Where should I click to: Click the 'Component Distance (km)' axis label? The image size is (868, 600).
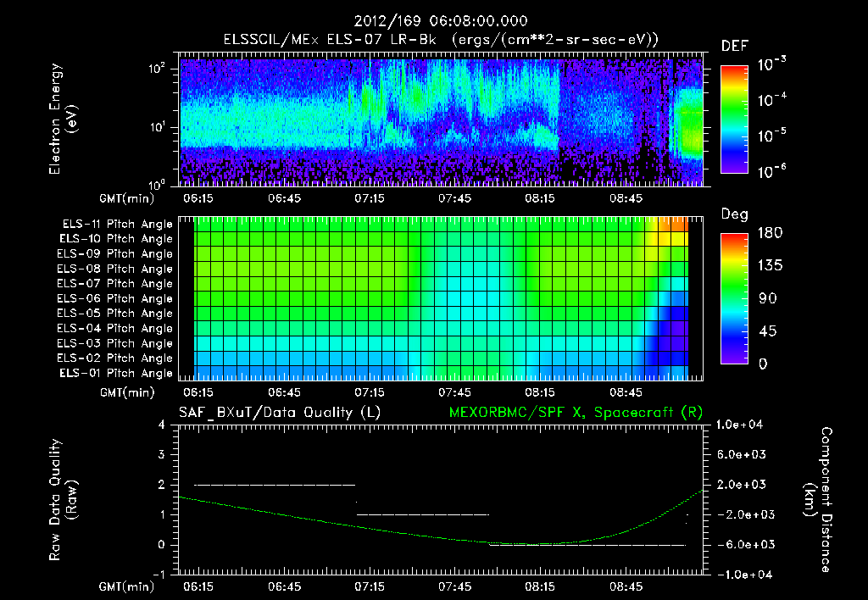(x=818, y=500)
